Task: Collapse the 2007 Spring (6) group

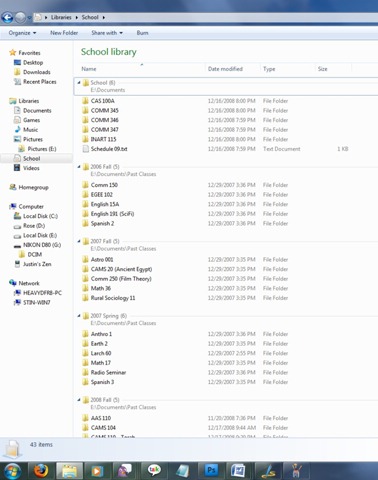Action: point(79,315)
